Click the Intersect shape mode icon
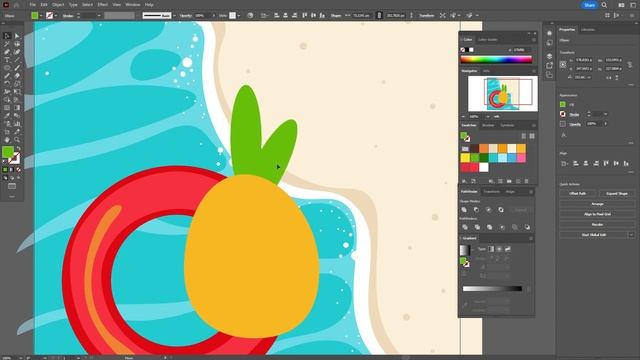The height and width of the screenshot is (360, 640). point(489,210)
